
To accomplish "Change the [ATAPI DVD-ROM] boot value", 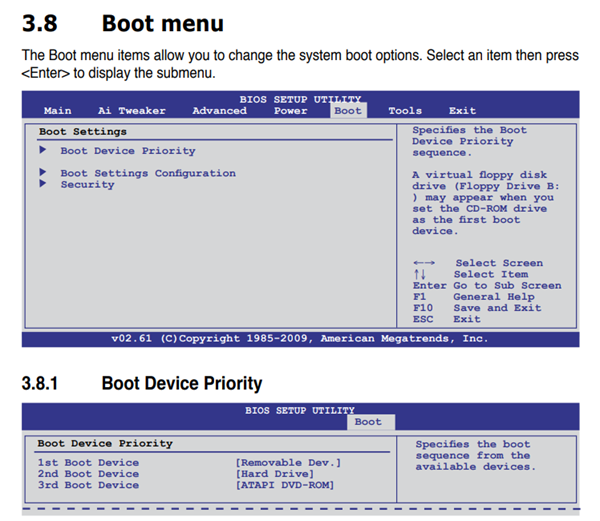I will click(284, 485).
